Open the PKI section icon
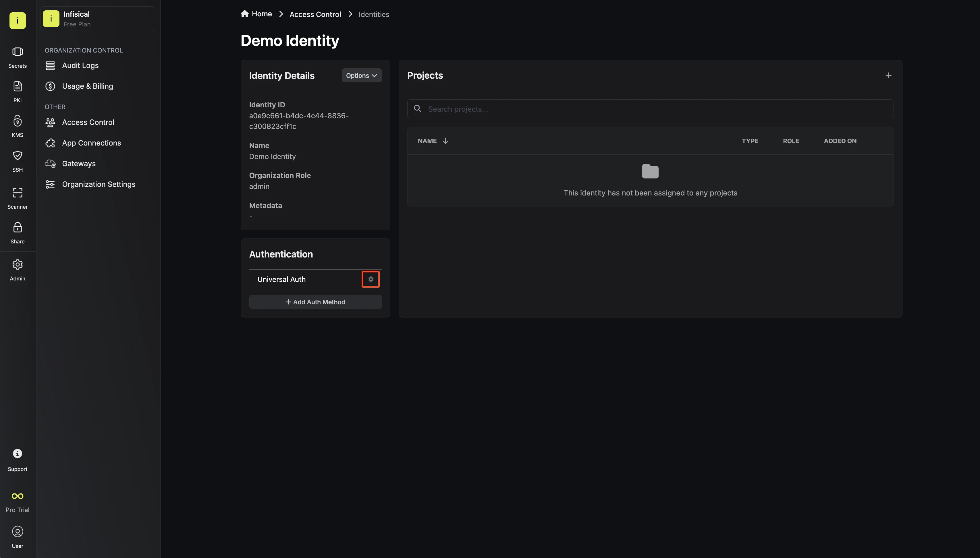 (x=17, y=86)
